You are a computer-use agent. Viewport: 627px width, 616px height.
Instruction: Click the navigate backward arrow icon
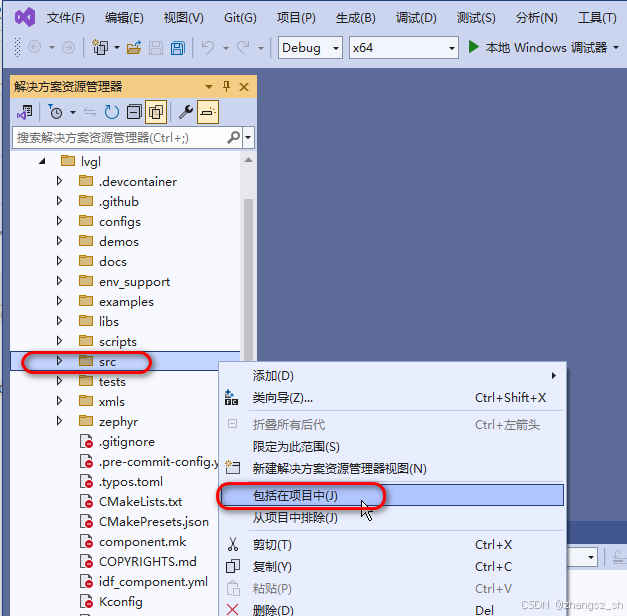point(34,48)
